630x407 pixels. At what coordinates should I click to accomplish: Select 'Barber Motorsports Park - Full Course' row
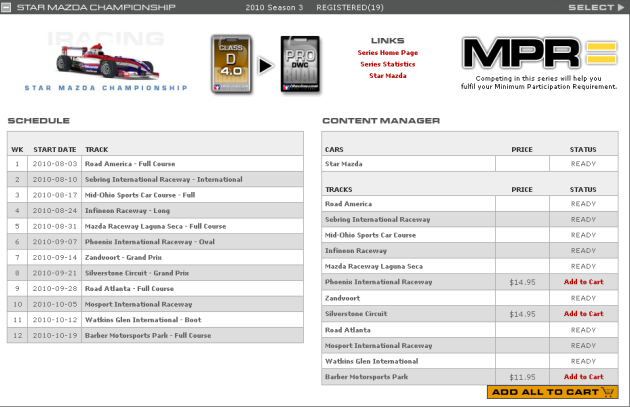tap(155, 335)
